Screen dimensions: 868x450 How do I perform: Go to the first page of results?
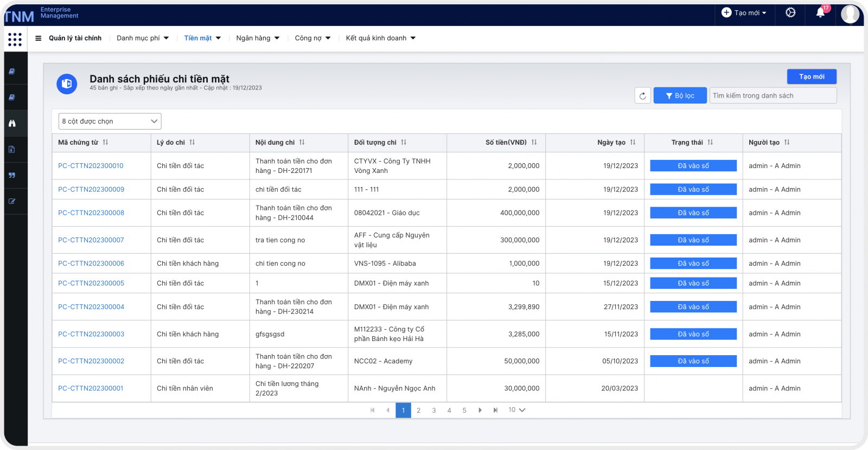click(373, 410)
